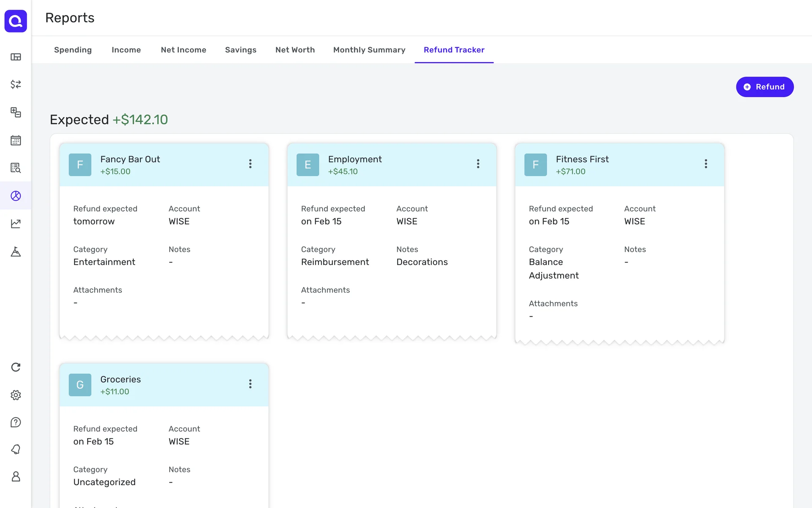Click the Fitness First F avatar
812x508 pixels.
(x=535, y=165)
